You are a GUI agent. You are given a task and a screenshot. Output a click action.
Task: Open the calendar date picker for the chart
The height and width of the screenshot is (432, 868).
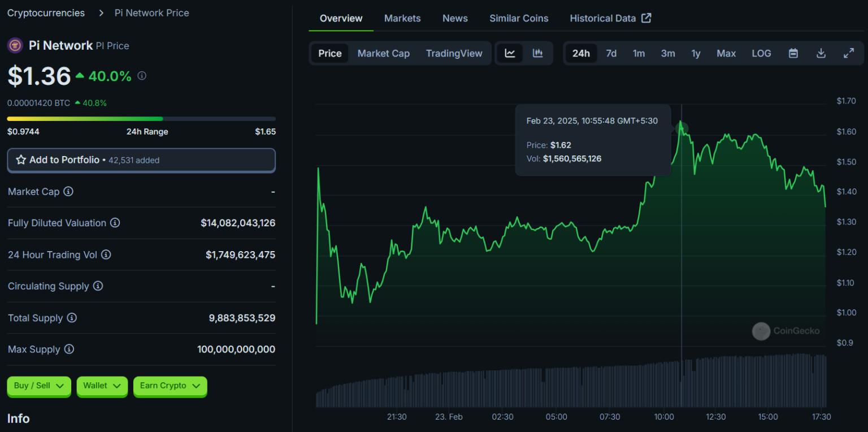793,53
